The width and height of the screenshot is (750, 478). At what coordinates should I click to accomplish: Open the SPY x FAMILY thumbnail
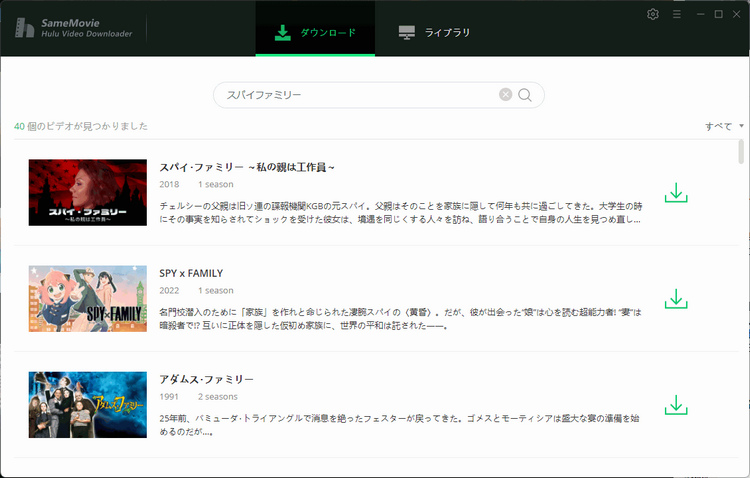pos(88,299)
